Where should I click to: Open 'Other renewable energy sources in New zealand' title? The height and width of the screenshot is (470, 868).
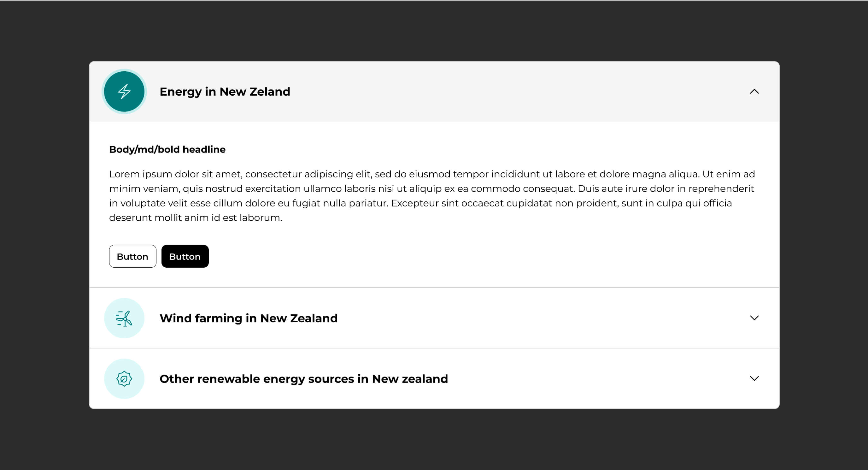coord(304,379)
